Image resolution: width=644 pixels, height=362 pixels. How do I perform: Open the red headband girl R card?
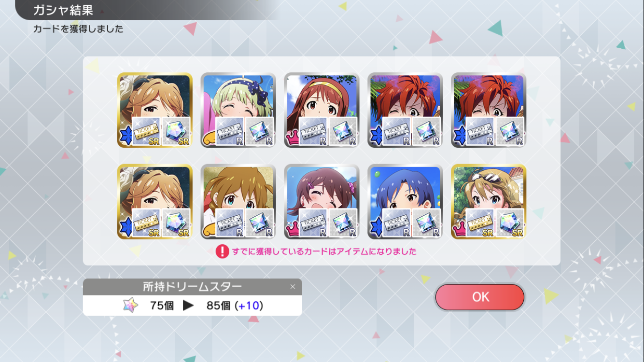322,110
